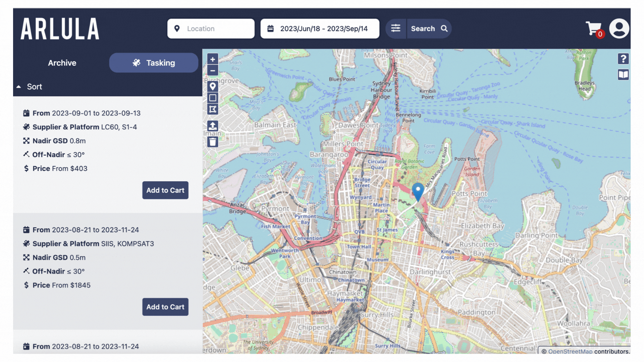Click the 'Supplier & Platform LC60, S1-4' text

85,127
